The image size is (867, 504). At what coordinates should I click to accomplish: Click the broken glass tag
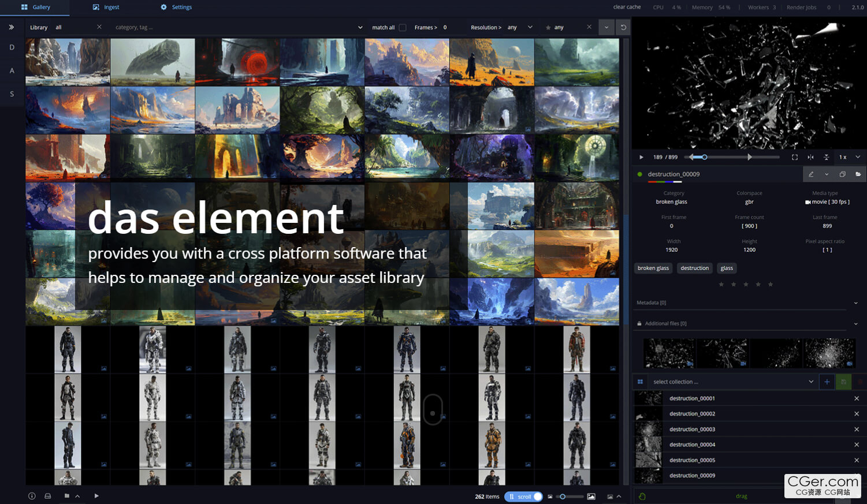653,268
